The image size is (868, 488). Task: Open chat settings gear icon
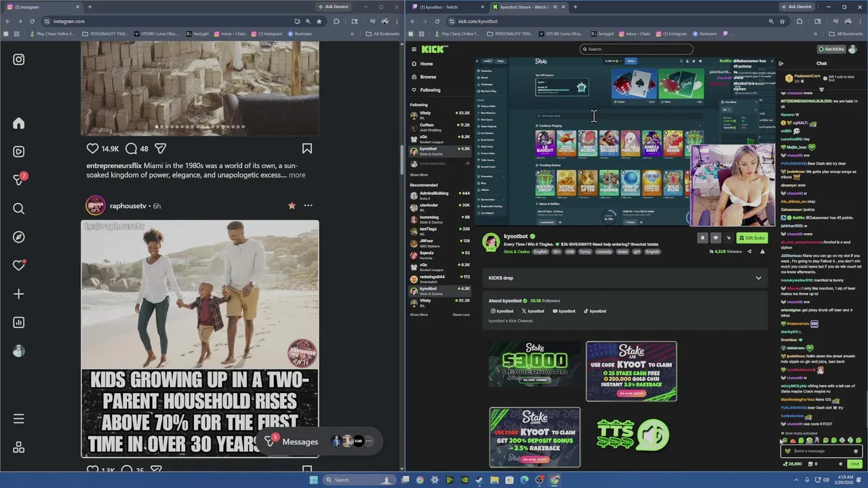tap(841, 464)
